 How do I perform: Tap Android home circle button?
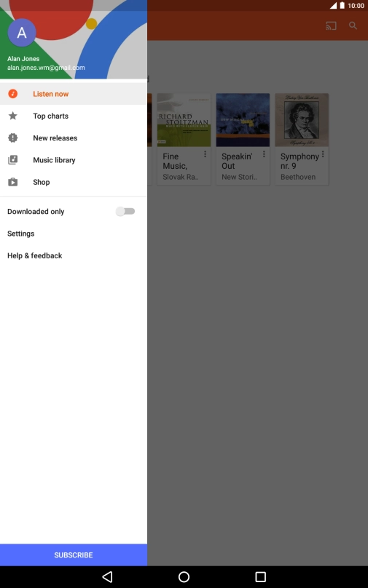184,577
